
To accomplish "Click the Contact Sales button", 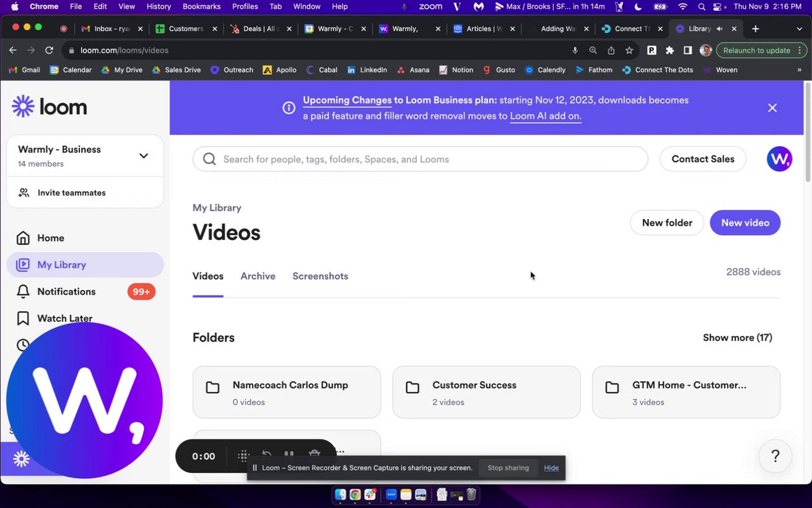I will pyautogui.click(x=703, y=159).
